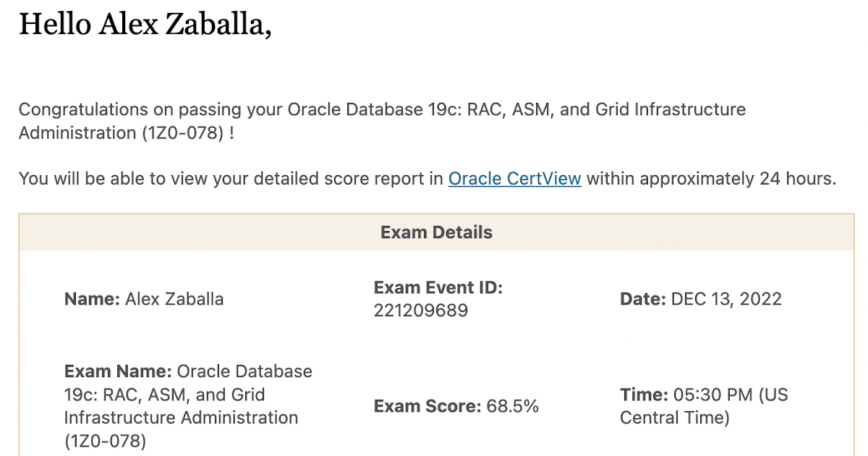Click the event ID number 221209689
This screenshot has height=456, width=868.
tap(420, 311)
